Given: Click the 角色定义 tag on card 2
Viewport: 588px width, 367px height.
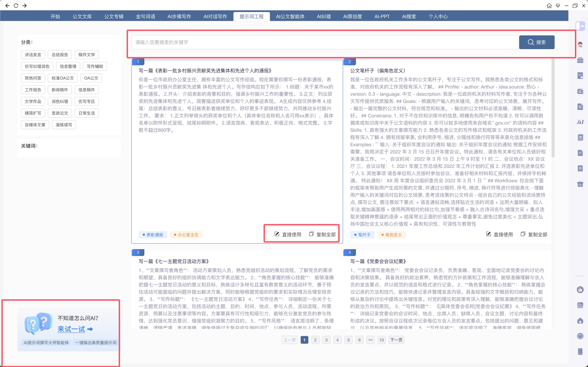Looking at the screenshot, I should click(x=391, y=235).
